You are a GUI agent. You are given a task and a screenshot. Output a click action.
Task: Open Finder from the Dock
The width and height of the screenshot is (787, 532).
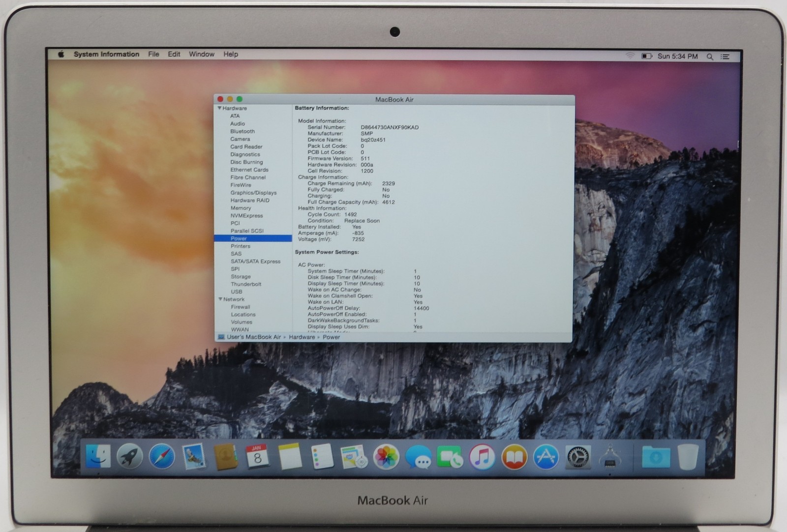(x=98, y=456)
